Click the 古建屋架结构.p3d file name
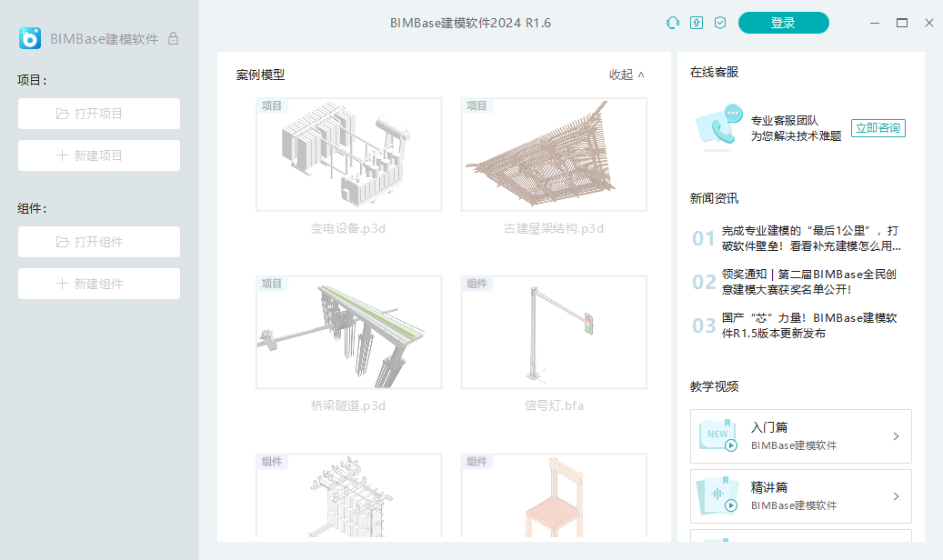The height and width of the screenshot is (560, 943). click(x=554, y=228)
